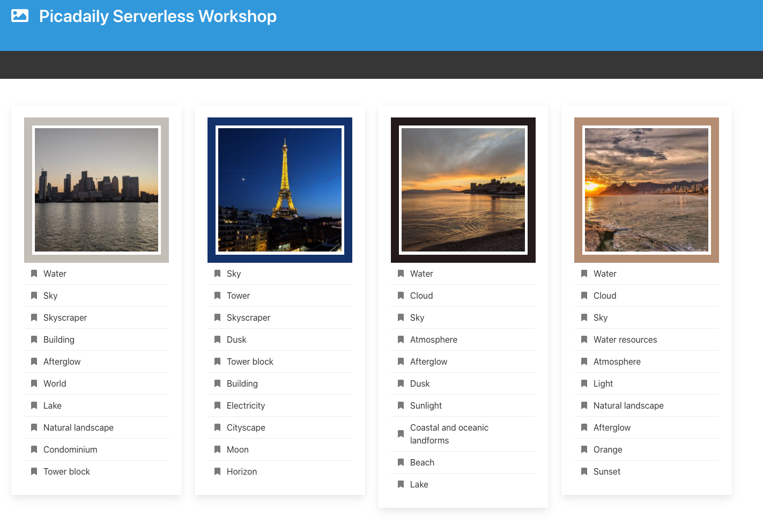The image size is (763, 532).
Task: Click the Picadaily image logo icon
Action: pyautogui.click(x=20, y=16)
